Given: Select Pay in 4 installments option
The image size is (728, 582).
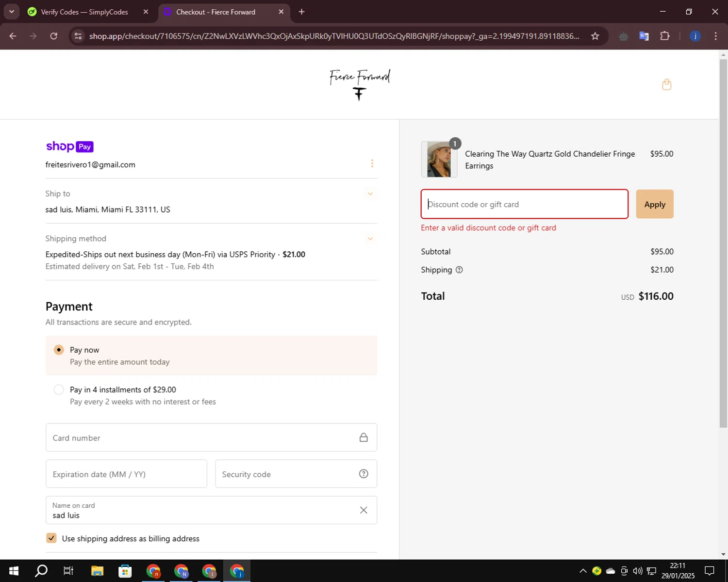Looking at the screenshot, I should pyautogui.click(x=59, y=389).
